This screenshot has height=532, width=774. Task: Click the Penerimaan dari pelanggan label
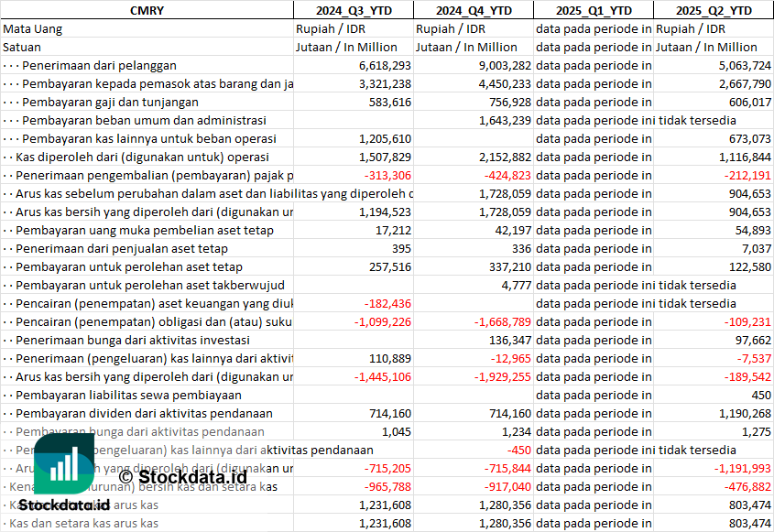99,66
